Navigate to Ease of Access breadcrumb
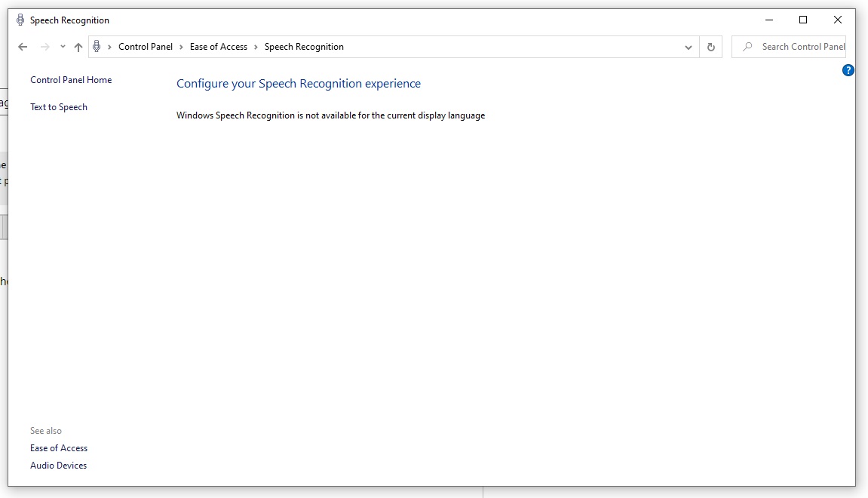868x498 pixels. click(219, 47)
